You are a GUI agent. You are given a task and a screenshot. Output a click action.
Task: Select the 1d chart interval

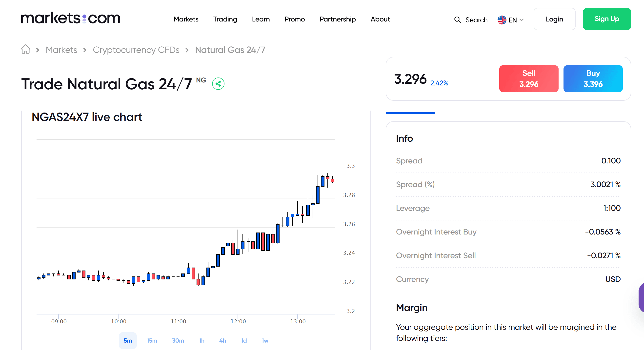click(244, 341)
